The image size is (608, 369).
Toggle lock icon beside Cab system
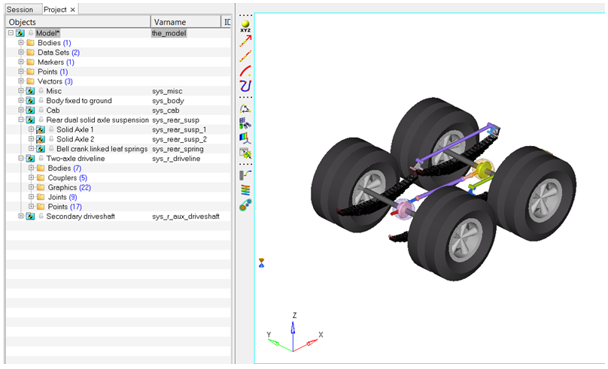click(41, 110)
